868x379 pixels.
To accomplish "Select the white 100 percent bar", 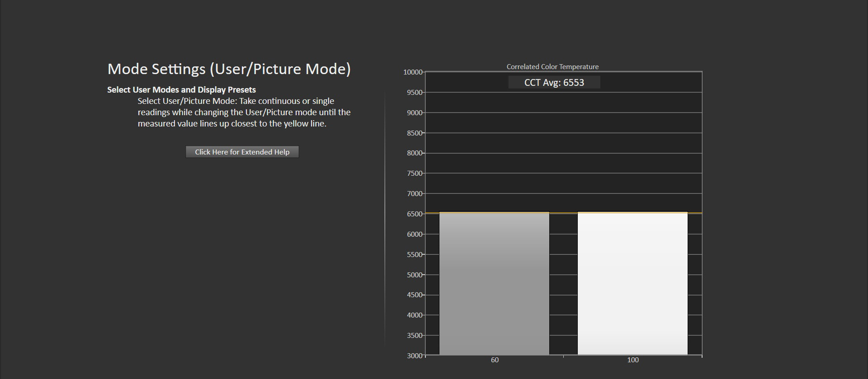I will 632,283.
